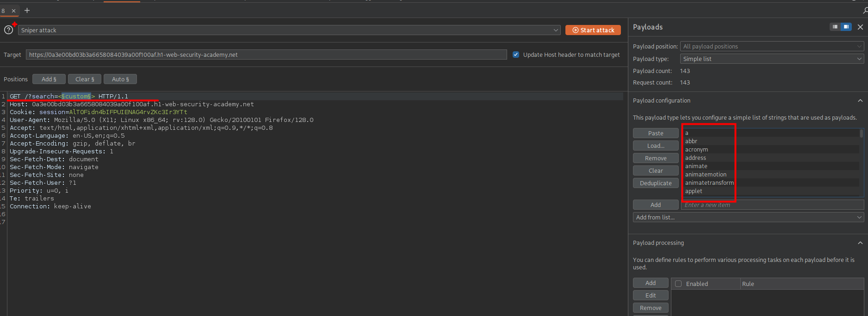Select the right dock layout icon in Payloads

point(846,27)
